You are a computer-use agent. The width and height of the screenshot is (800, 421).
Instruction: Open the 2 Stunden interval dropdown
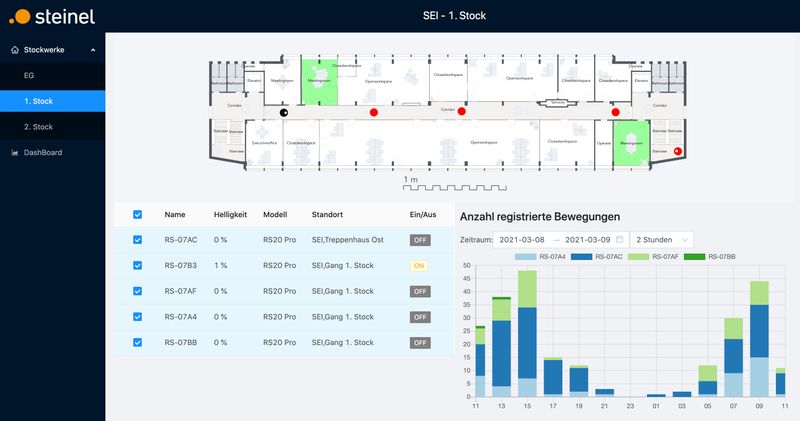click(662, 240)
